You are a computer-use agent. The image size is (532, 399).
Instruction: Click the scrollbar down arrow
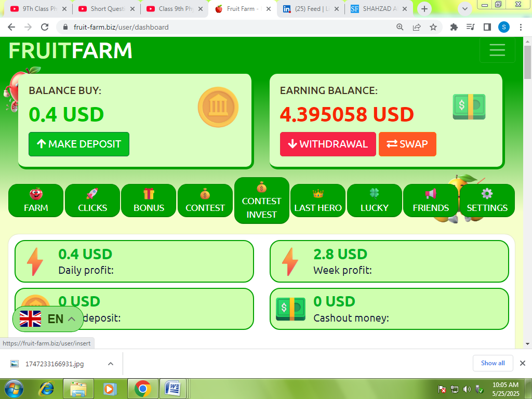[x=527, y=344]
